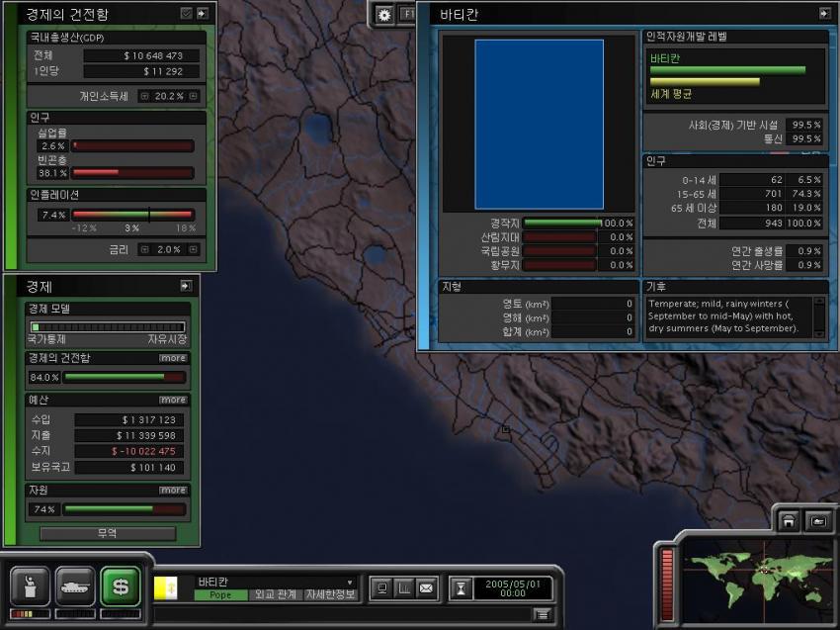
Task: Open the mail envelope icon
Action: pyautogui.click(x=427, y=588)
